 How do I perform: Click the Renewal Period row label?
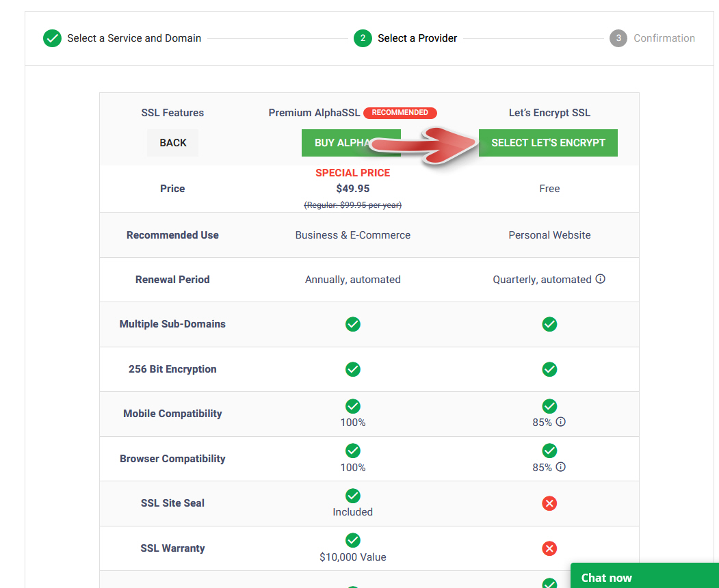[x=172, y=280]
